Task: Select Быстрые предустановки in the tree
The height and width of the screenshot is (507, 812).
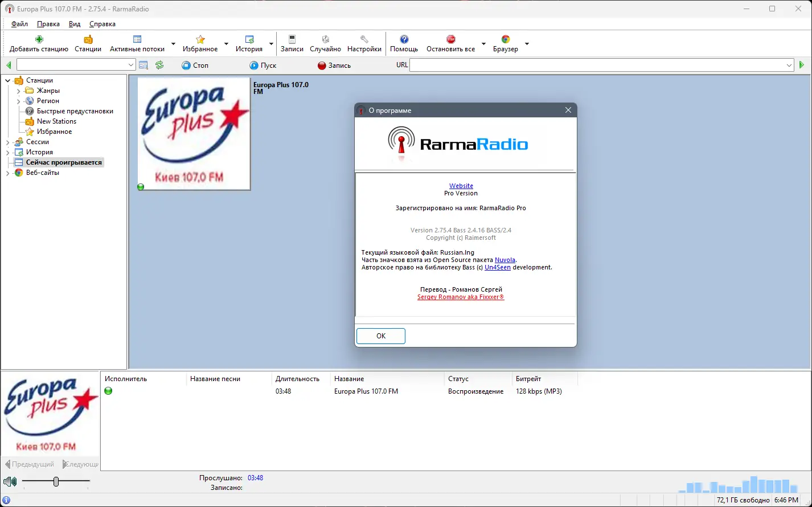Action: click(x=75, y=111)
